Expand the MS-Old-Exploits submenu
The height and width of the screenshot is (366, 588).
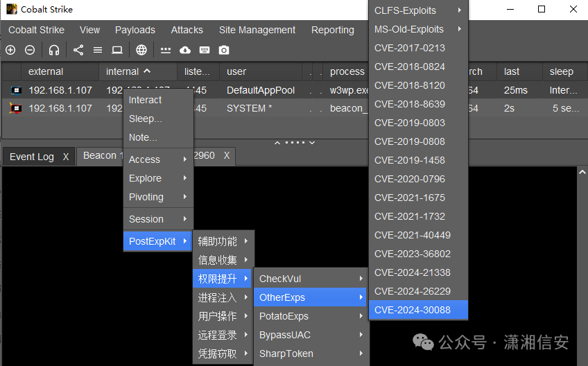pos(418,29)
